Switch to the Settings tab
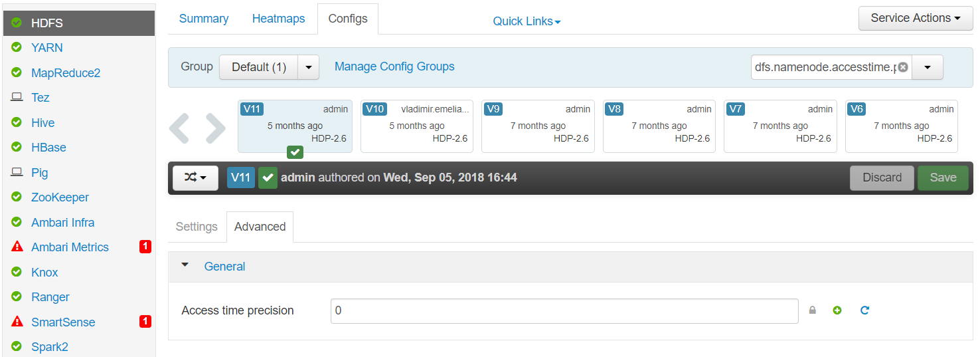The height and width of the screenshot is (357, 980). (197, 227)
